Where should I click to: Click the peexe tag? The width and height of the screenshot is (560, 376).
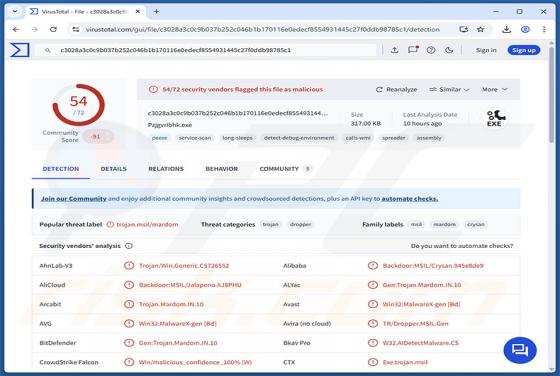point(159,138)
